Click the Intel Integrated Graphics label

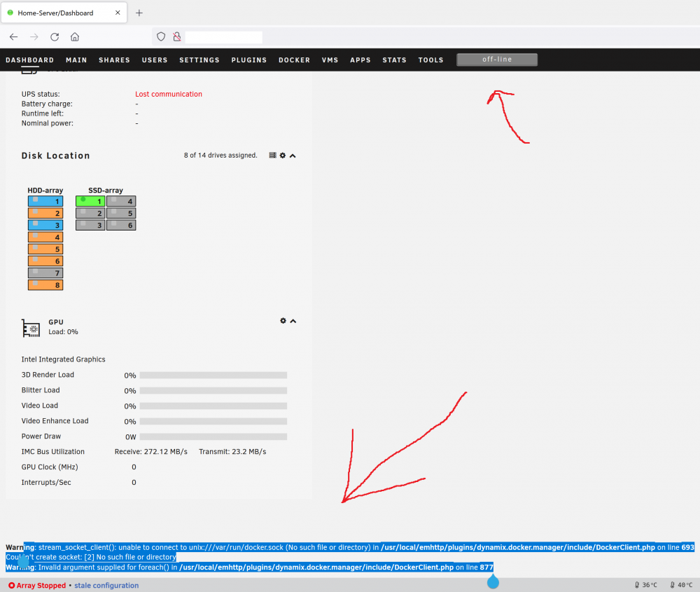point(64,359)
